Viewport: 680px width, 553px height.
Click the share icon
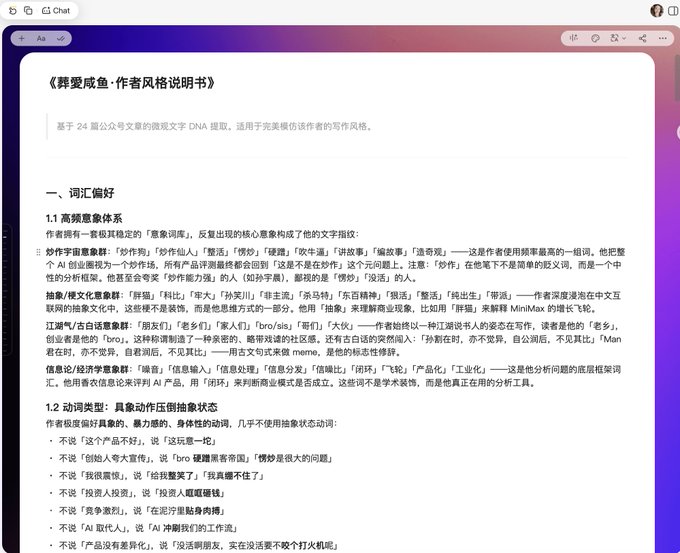642,38
